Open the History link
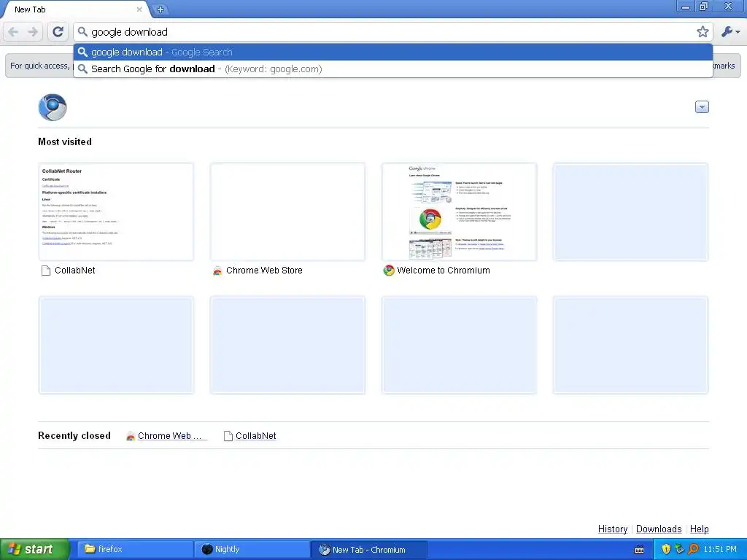747x560 pixels. point(613,529)
